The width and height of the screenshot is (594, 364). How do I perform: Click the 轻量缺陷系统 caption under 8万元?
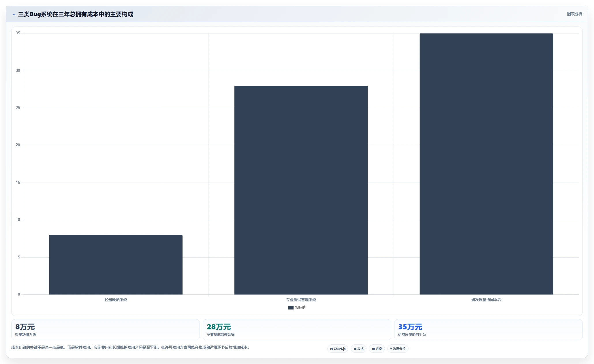tap(26, 335)
